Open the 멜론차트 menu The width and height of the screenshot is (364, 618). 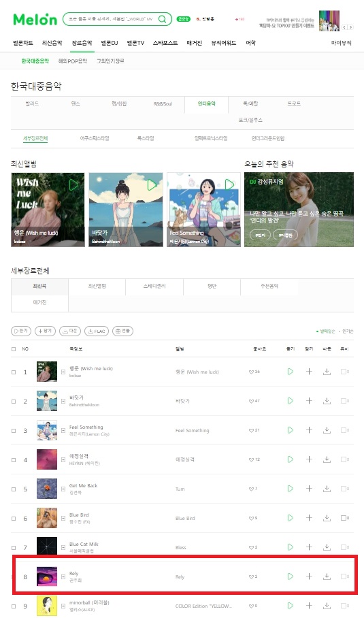pyautogui.click(x=23, y=43)
